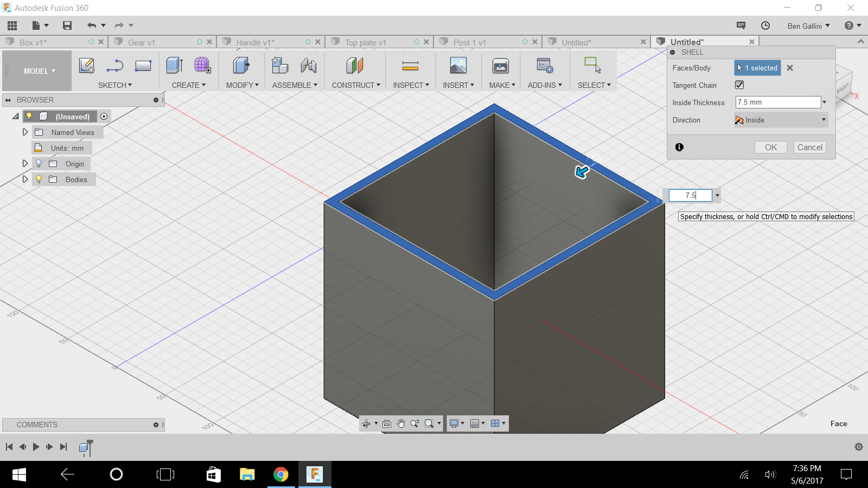Viewport: 868px width, 488px height.
Task: Click the Insert image icon
Action: [x=458, y=66]
